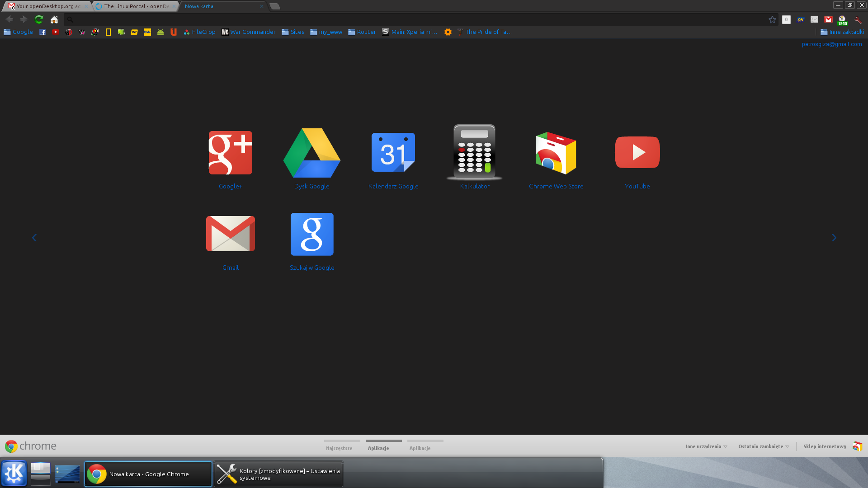
Task: Open Google bookmarks folder
Action: 19,32
